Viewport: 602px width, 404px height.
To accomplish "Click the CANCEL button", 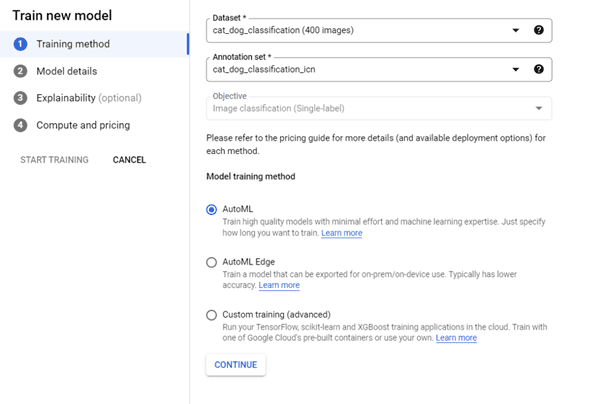I will tap(129, 160).
